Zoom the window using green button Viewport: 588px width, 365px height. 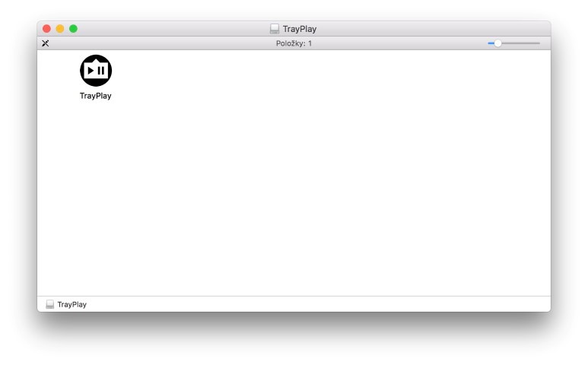point(74,29)
